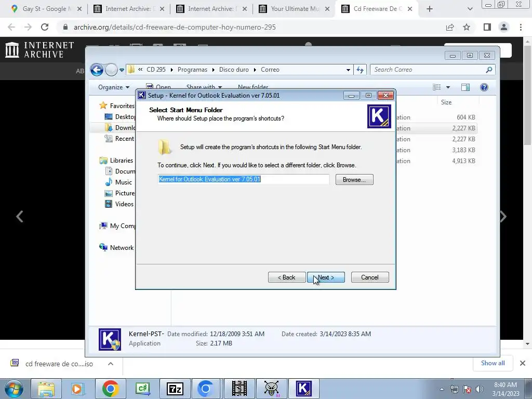The height and width of the screenshot is (399, 532).
Task: Click the Size column header
Action: pyautogui.click(x=446, y=102)
